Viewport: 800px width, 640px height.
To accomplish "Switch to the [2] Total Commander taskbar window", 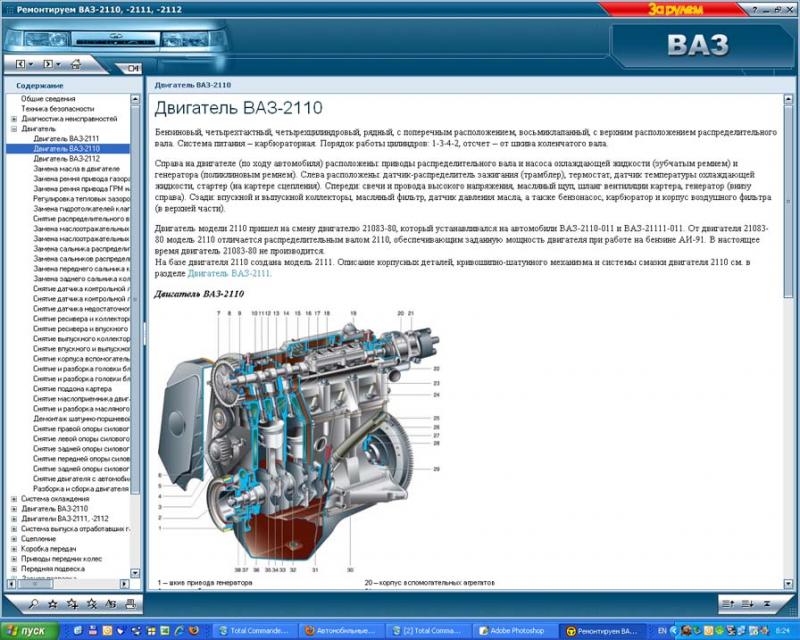I will click(x=427, y=631).
